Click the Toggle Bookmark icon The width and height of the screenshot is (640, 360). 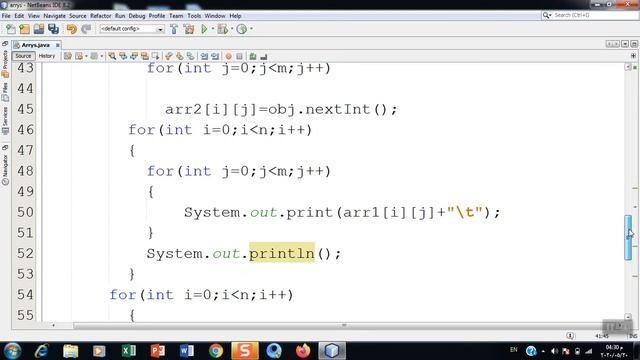point(191,56)
